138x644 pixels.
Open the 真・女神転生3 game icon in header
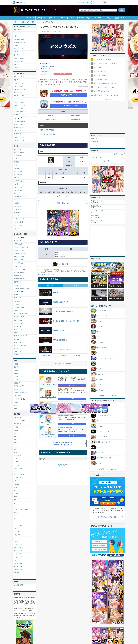click(17, 10)
